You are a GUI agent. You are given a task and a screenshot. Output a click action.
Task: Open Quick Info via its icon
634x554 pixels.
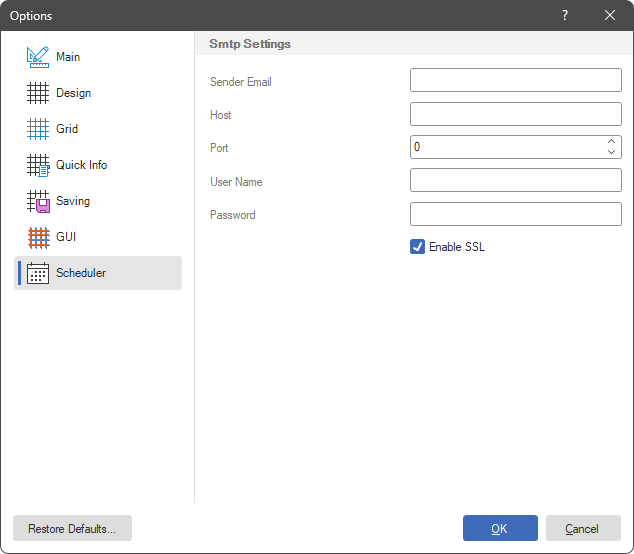38,165
